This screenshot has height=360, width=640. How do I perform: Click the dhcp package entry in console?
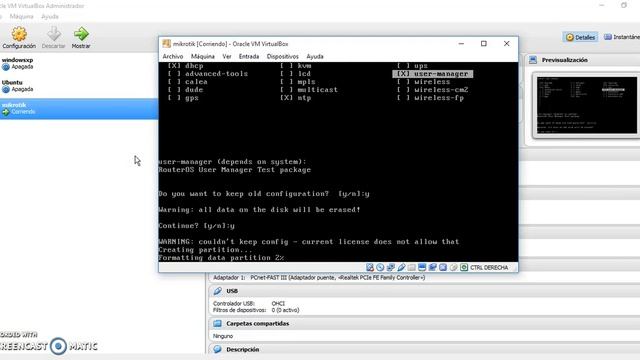pyautogui.click(x=186, y=66)
